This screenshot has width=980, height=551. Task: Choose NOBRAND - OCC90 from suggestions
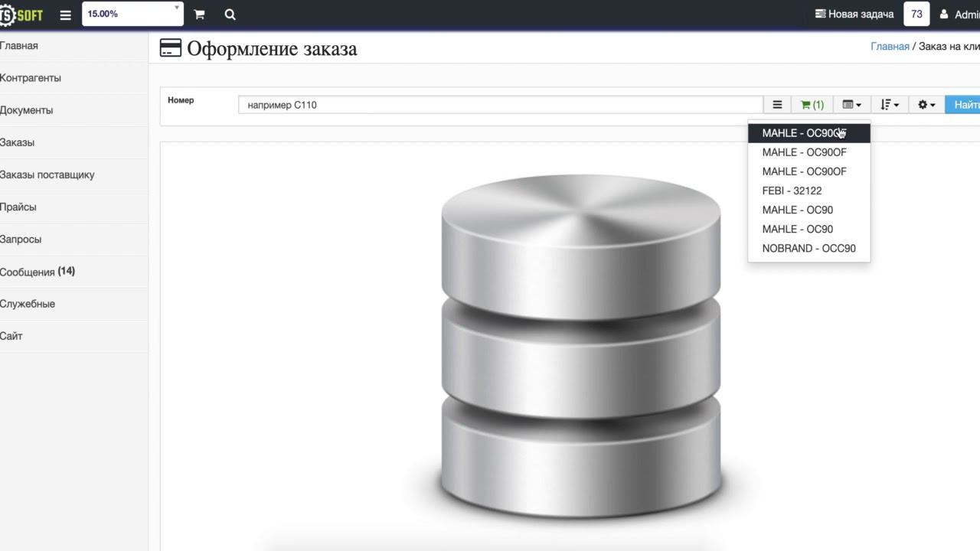pos(809,248)
